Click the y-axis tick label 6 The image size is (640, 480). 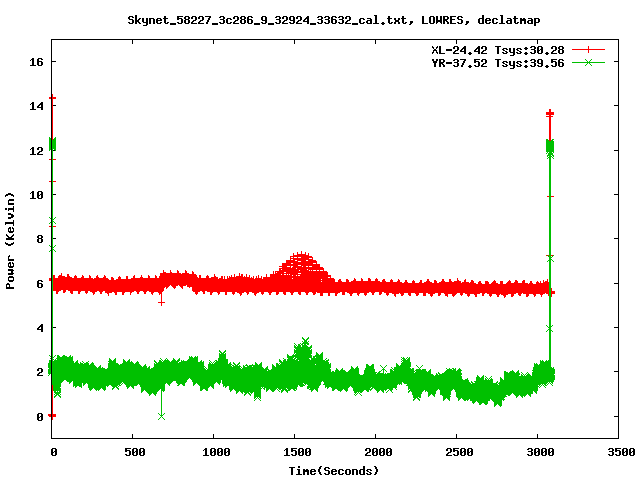40,284
